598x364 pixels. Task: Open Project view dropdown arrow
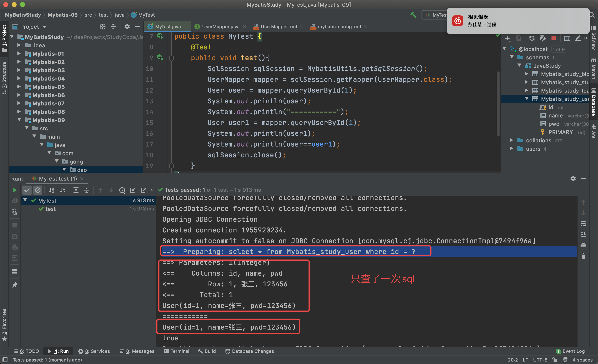click(x=44, y=27)
